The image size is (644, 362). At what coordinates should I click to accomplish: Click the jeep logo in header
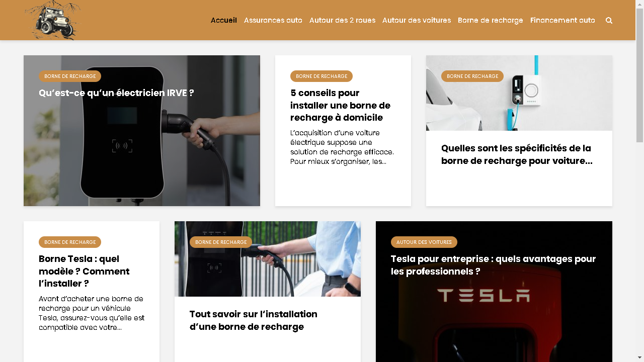(x=52, y=20)
